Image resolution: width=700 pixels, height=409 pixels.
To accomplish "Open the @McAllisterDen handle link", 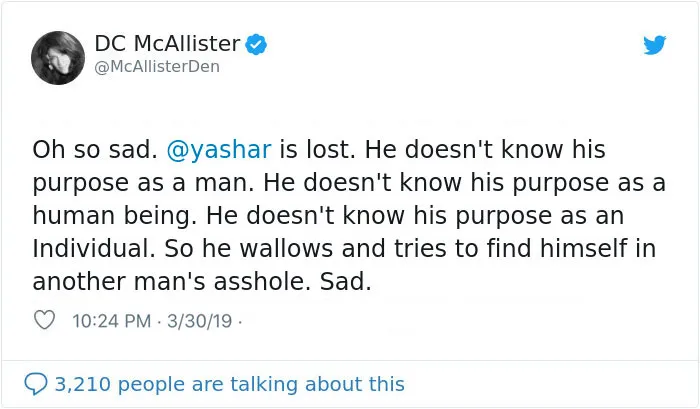I will click(x=157, y=67).
